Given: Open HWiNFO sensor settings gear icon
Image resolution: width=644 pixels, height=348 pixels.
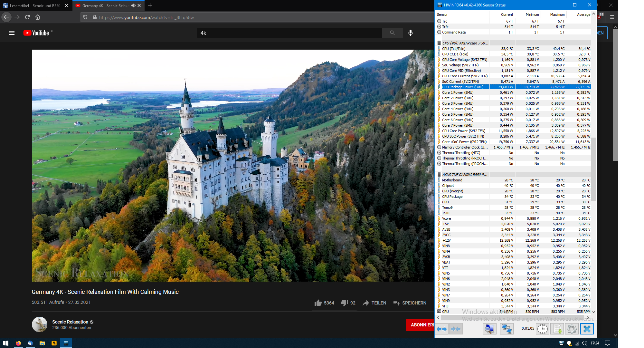Looking at the screenshot, I should coord(572,329).
